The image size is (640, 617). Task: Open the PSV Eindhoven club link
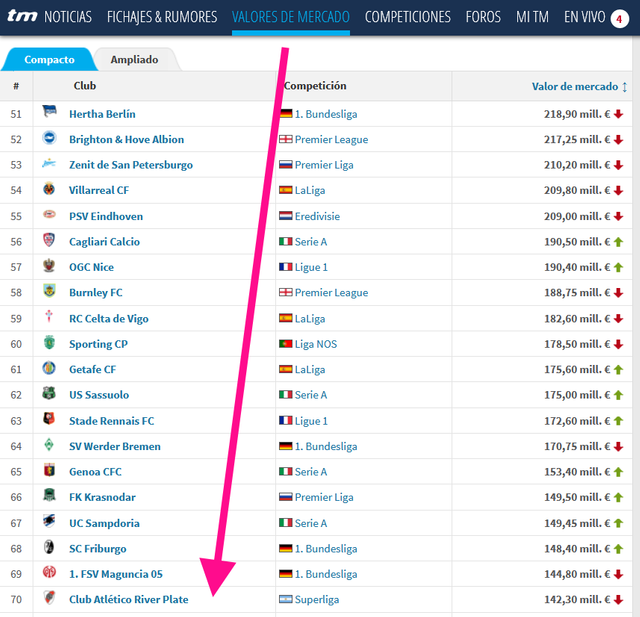tap(106, 216)
